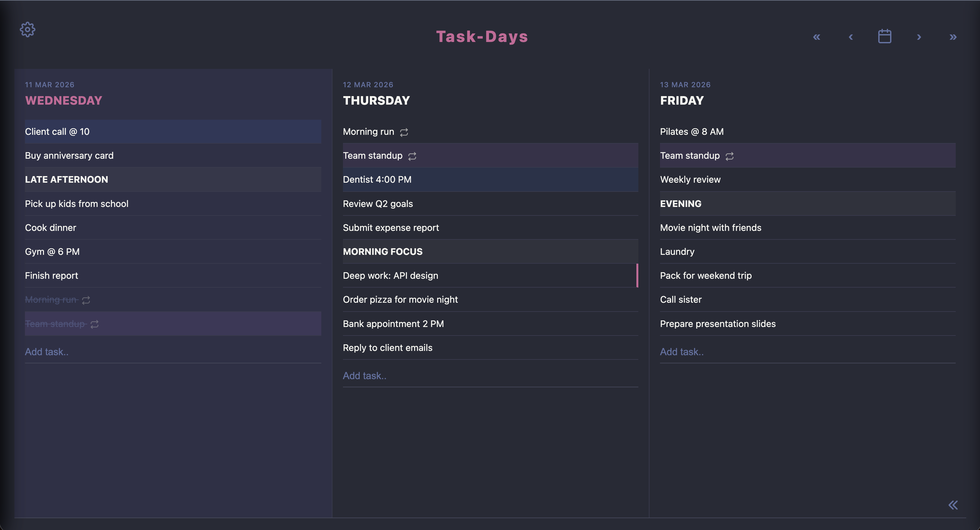Advance one day with the right chevron
The height and width of the screenshot is (530, 980).
pos(919,36)
